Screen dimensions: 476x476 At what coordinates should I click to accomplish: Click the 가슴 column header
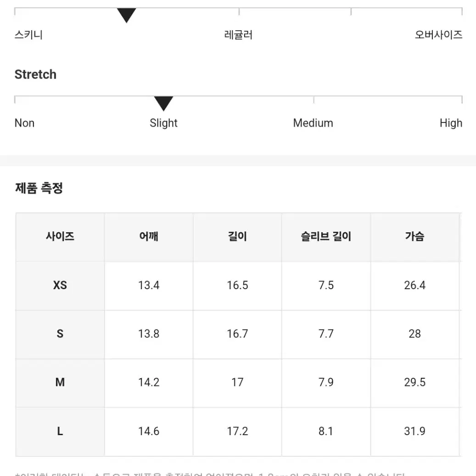pyautogui.click(x=414, y=236)
